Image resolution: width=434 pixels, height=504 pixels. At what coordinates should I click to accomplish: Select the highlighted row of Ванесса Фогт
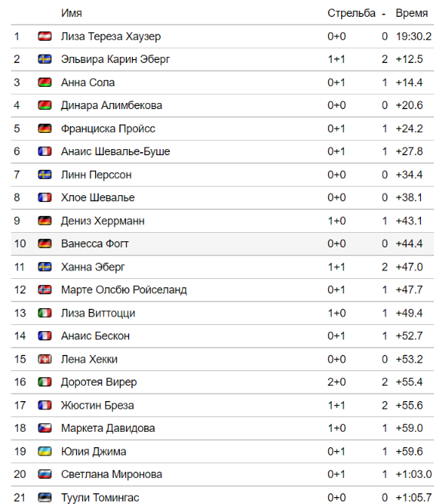coord(223,244)
